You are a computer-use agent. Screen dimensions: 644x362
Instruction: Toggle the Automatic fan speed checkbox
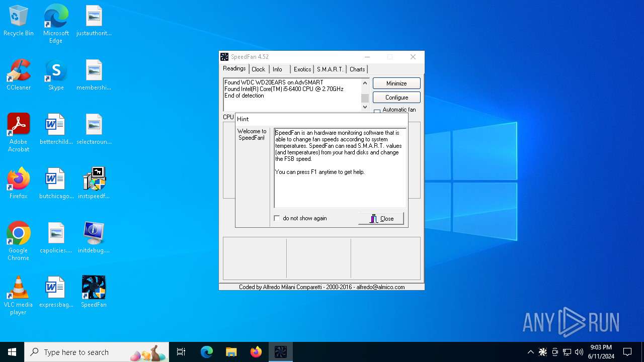point(377,112)
